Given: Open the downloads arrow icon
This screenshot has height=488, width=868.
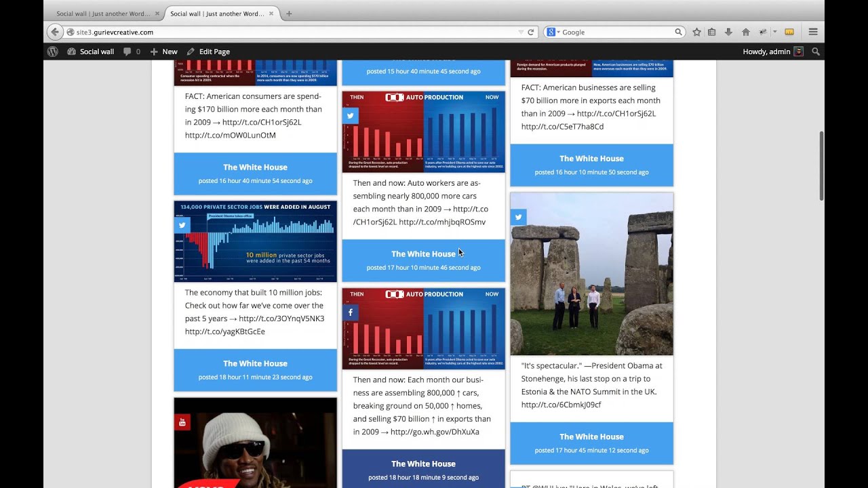Looking at the screenshot, I should 728,32.
